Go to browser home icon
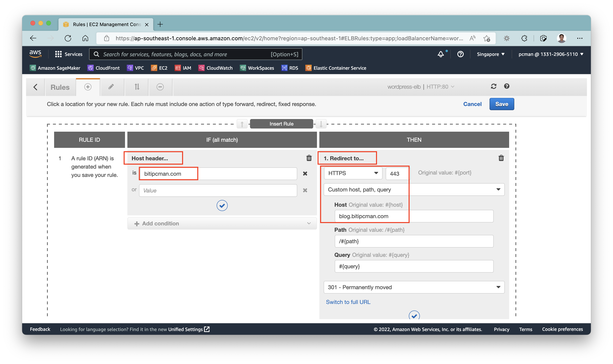The image size is (613, 364). (x=85, y=38)
